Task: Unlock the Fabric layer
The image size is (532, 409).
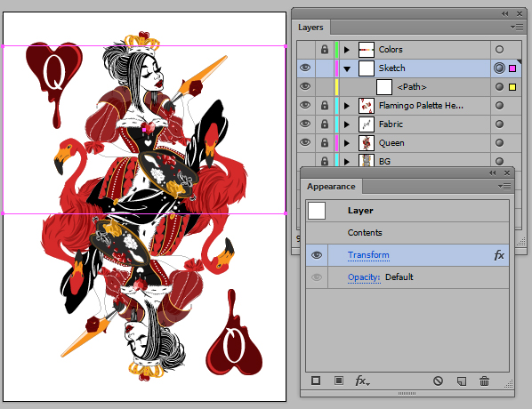Action: pyautogui.click(x=325, y=124)
